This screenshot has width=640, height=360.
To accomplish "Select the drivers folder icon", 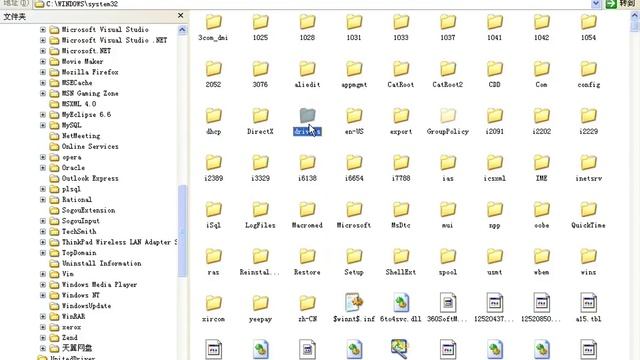I will pyautogui.click(x=307, y=116).
